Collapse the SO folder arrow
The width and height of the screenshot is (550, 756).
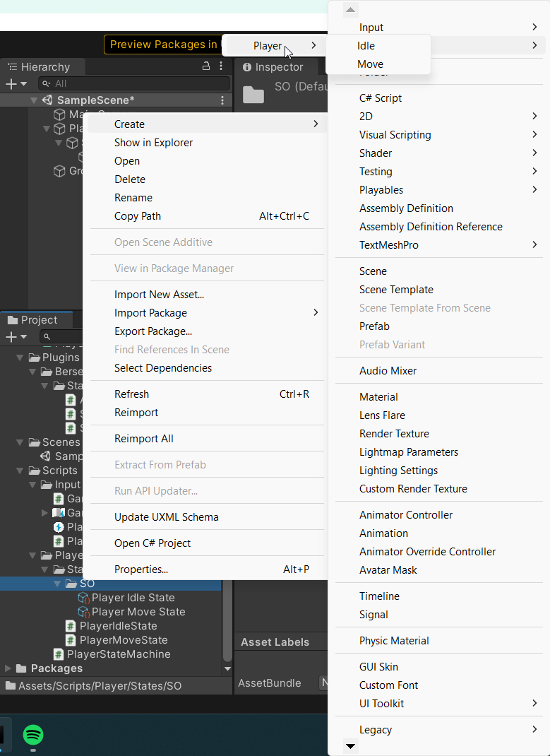pyautogui.click(x=57, y=584)
